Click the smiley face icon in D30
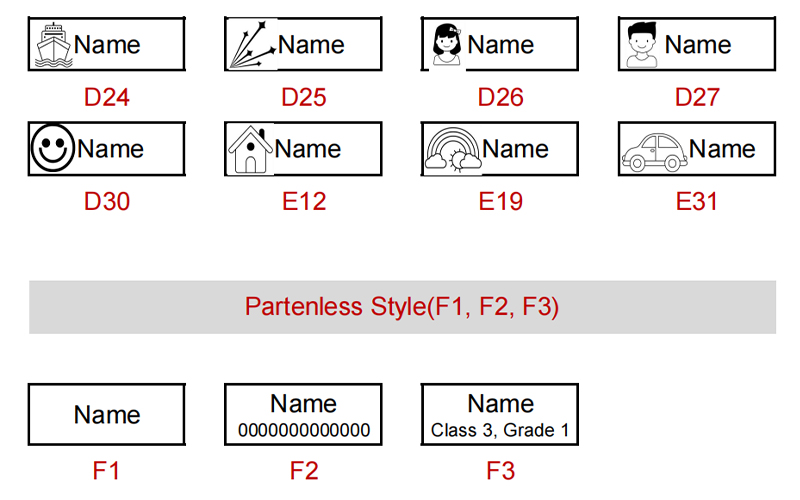800x500 pixels. point(53,148)
